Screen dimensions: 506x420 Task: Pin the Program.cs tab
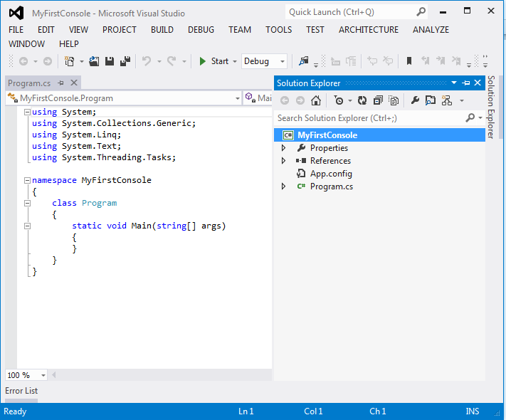pos(60,83)
